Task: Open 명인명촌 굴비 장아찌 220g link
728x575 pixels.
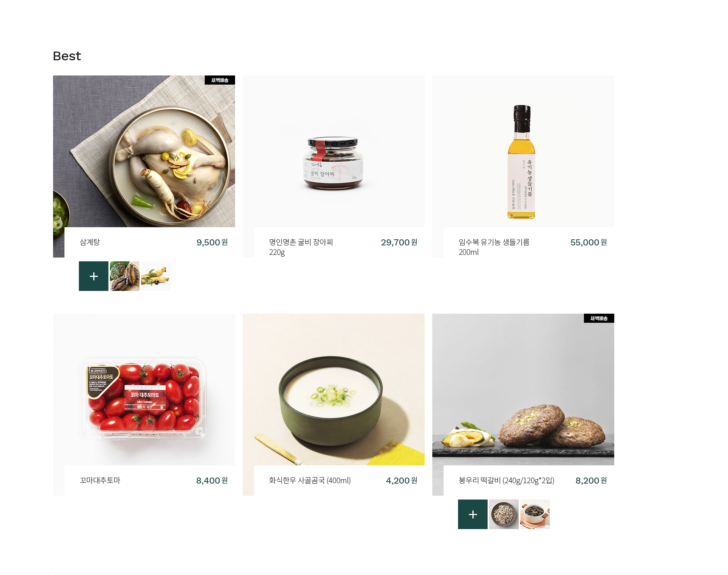Action: [301, 247]
